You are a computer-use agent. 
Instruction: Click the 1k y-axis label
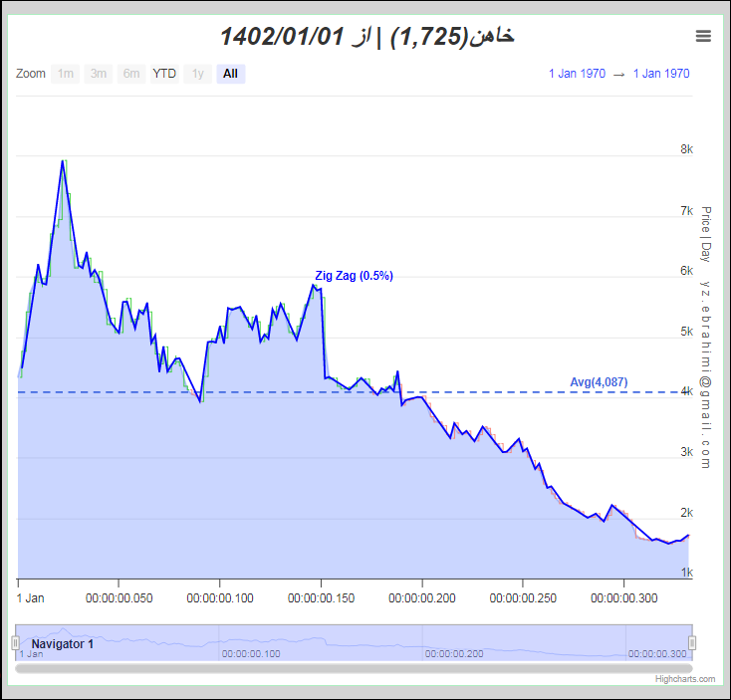coord(687,573)
